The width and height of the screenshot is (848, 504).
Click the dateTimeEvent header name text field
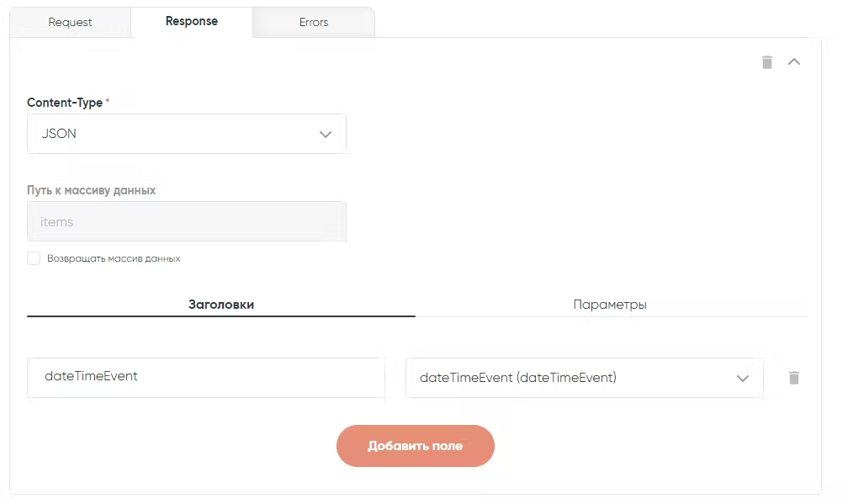pyautogui.click(x=205, y=377)
